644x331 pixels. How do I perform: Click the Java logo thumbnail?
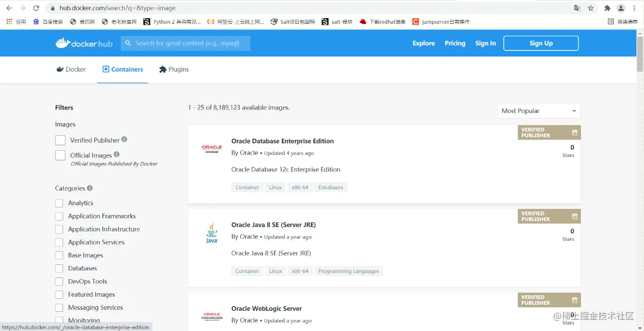[212, 233]
